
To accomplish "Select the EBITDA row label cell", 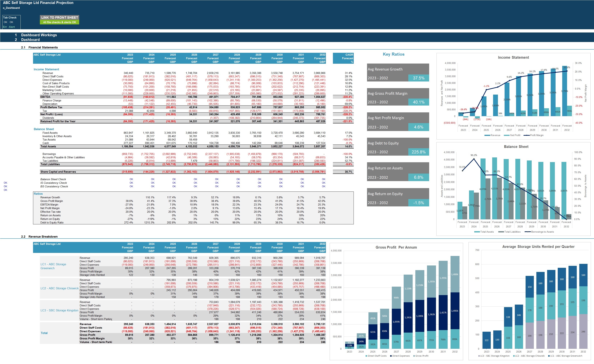I will pos(45,97).
